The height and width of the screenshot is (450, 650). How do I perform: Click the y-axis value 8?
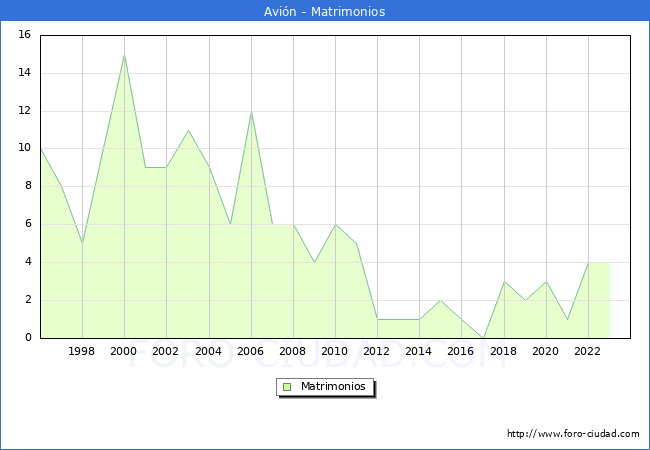[28, 186]
